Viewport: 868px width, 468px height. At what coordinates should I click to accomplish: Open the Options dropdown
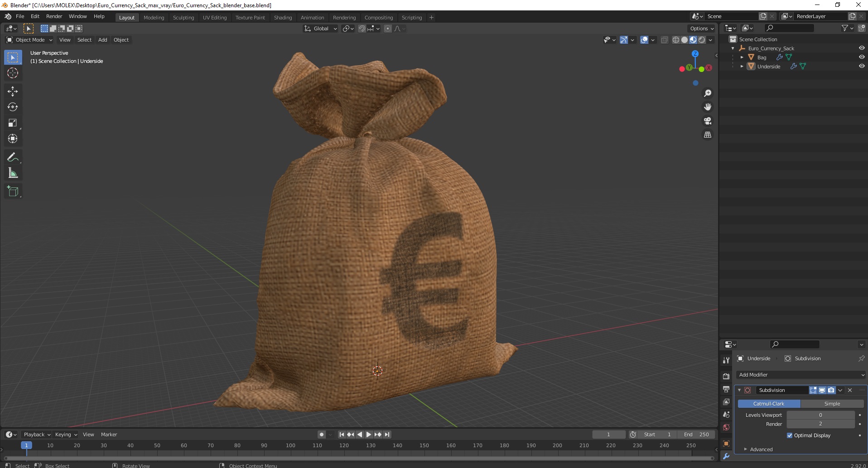coord(702,29)
